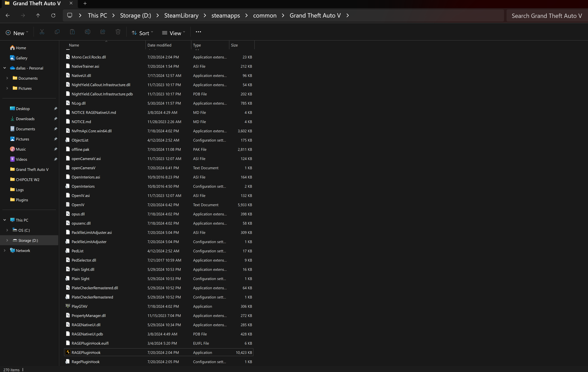Open the See more ellipsis menu
This screenshot has height=372, width=588.
click(x=198, y=32)
